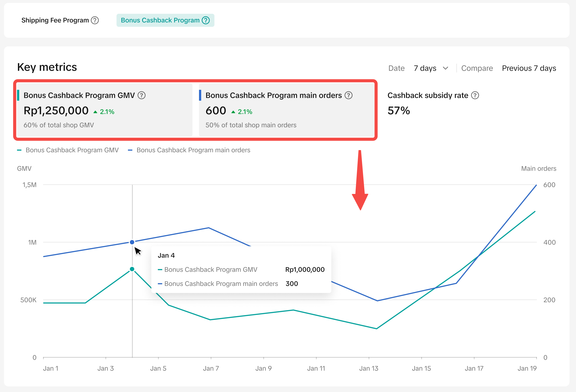Image resolution: width=576 pixels, height=392 pixels.
Task: Click help icon beside Bonus Cashback Program tab
Action: coord(206,20)
